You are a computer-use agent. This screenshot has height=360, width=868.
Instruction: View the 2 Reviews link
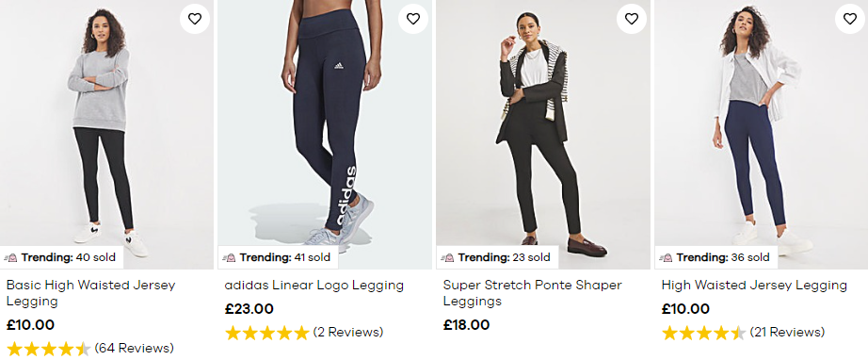pyautogui.click(x=348, y=333)
